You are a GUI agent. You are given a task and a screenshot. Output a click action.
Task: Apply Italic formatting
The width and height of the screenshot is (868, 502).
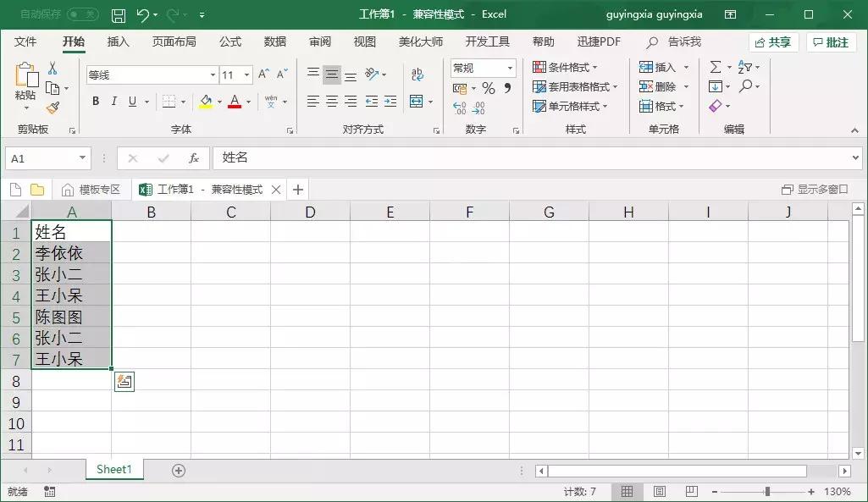click(x=113, y=101)
